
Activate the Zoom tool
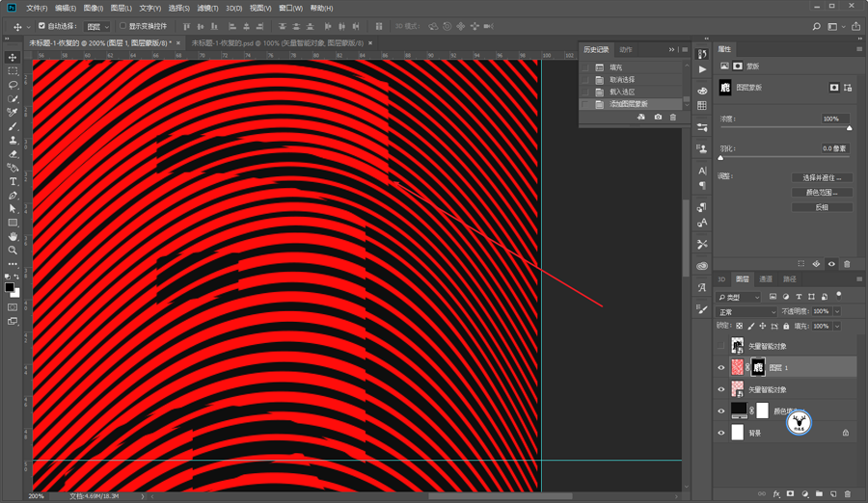pos(13,250)
